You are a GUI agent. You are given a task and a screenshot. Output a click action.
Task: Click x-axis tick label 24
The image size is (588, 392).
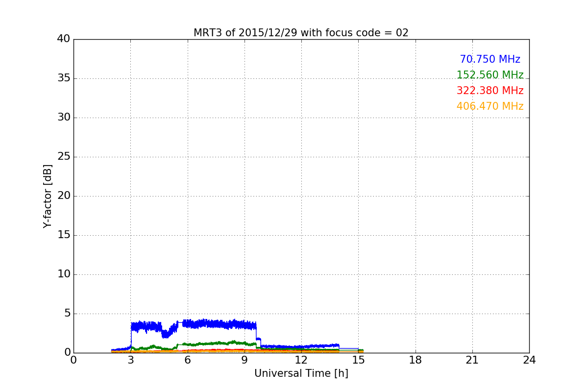pos(529,360)
